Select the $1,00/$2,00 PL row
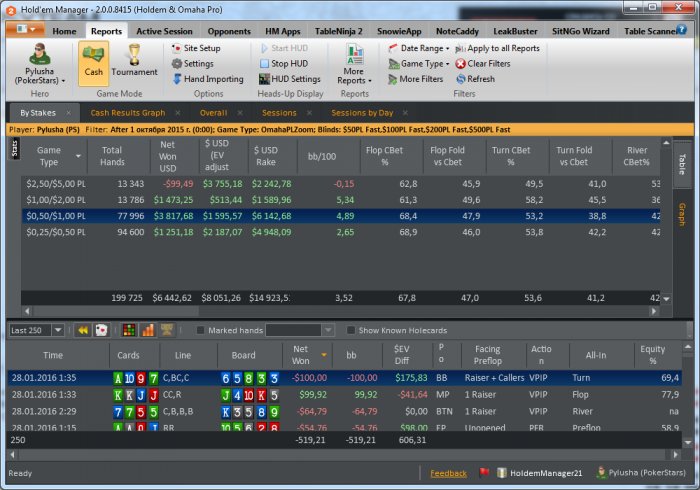The height and width of the screenshot is (490, 700). [340, 200]
